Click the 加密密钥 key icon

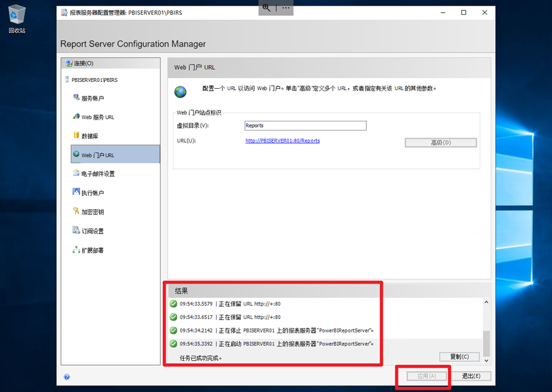(76, 212)
